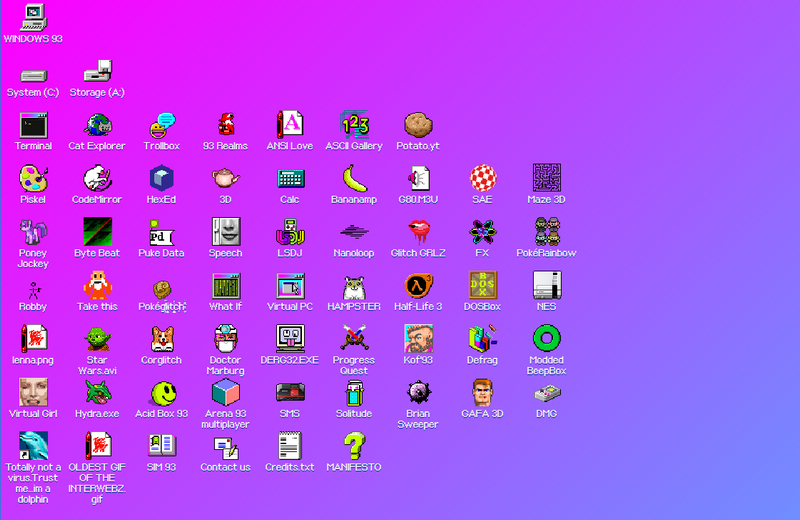This screenshot has height=520, width=800.
Task: Open the Credits.txt text file
Action: click(290, 446)
